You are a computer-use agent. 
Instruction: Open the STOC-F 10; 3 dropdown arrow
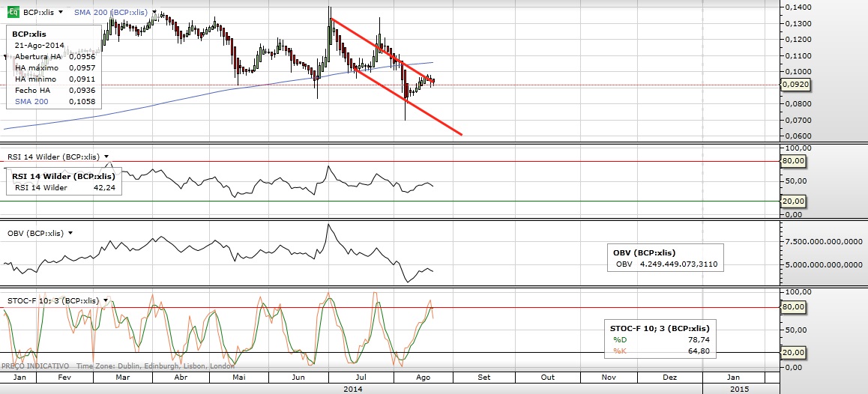106,300
